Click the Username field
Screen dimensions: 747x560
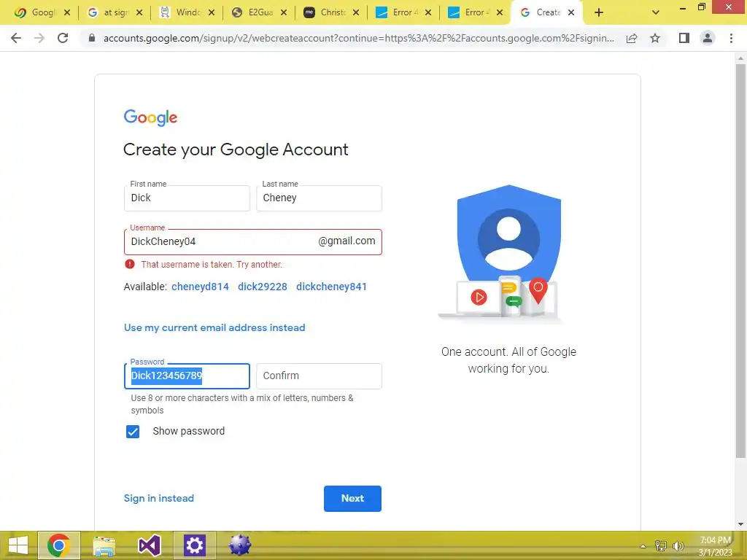(252, 242)
